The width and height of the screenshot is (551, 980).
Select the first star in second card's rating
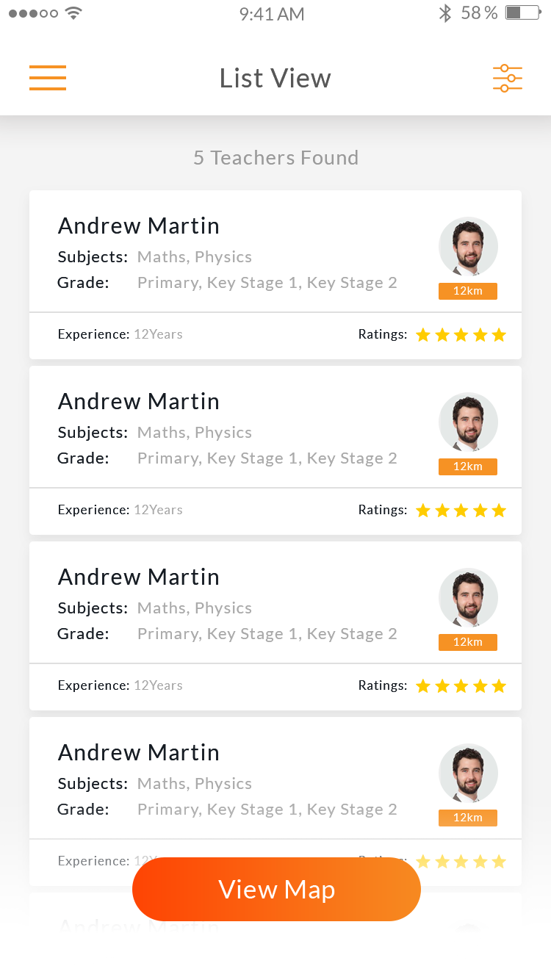[x=423, y=511]
